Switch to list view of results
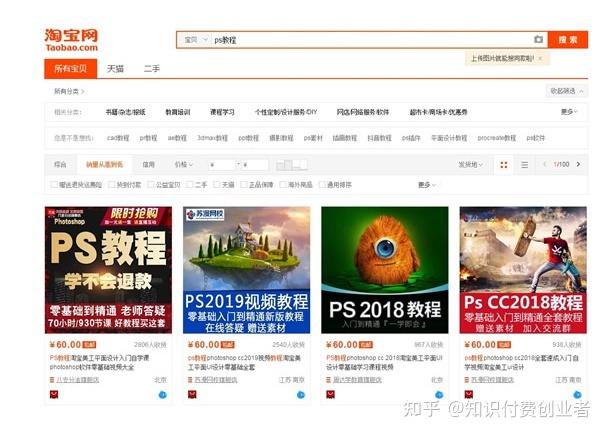This screenshot has height=434, width=606. pyautogui.click(x=524, y=165)
